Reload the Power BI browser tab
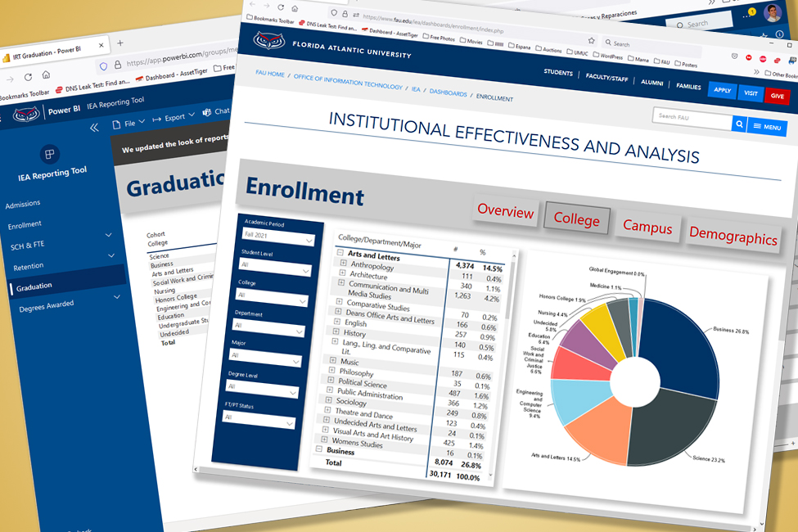Screen dimensions: 798x532 (28, 76)
